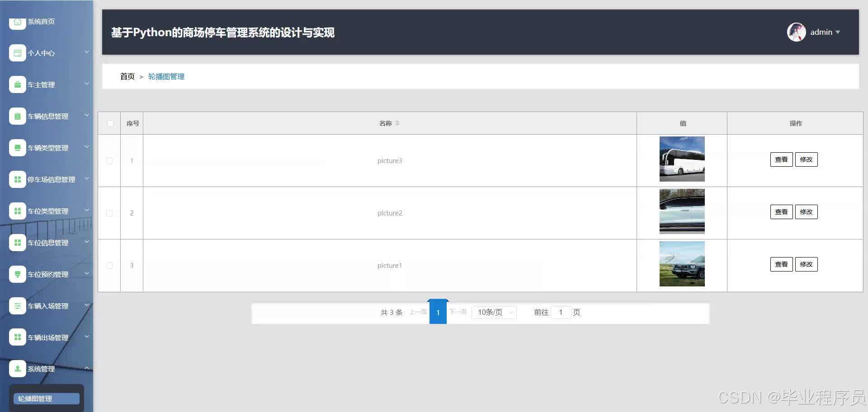Select page number 1 in pagination
Screen dimensions: 868x412
pyautogui.click(x=438, y=312)
